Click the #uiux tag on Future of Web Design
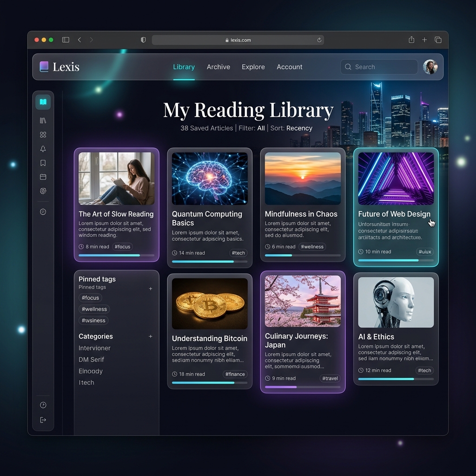The image size is (476, 476). [x=425, y=251]
